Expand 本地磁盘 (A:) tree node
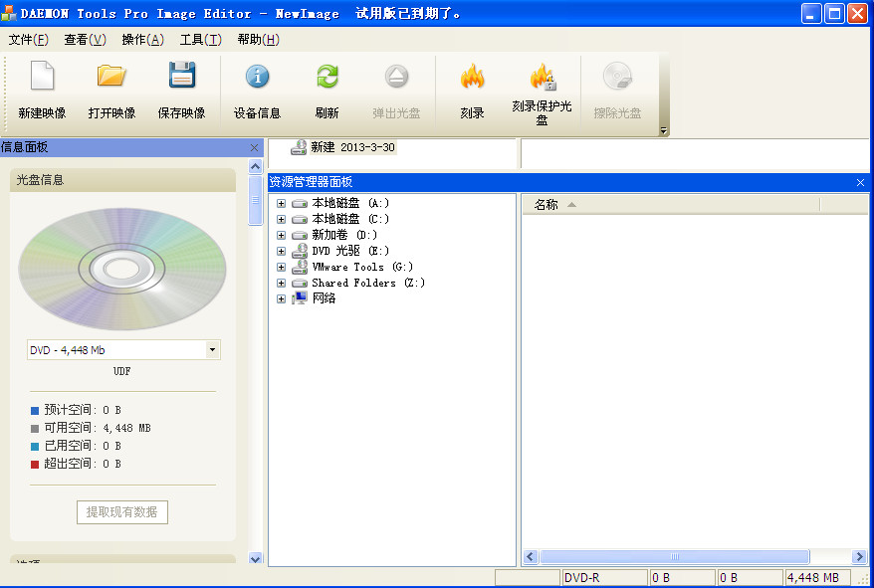The image size is (874, 588). (x=281, y=203)
